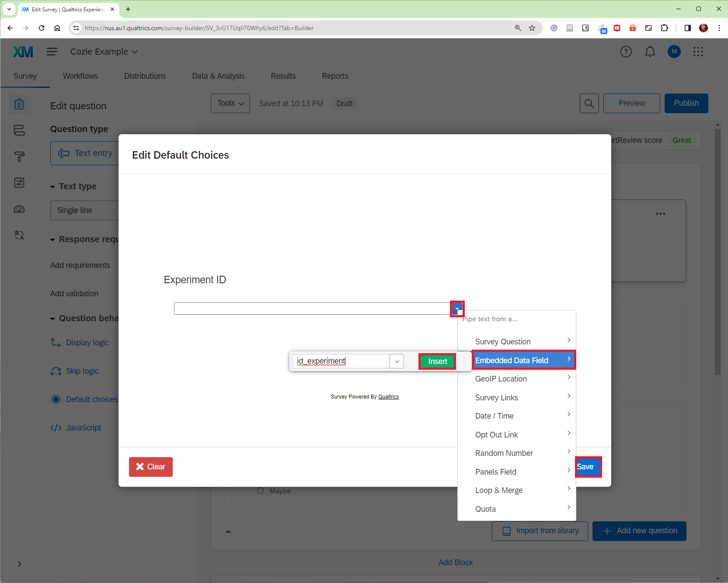The height and width of the screenshot is (583, 728).
Task: Open Translations icon in left sidebar
Action: [19, 235]
